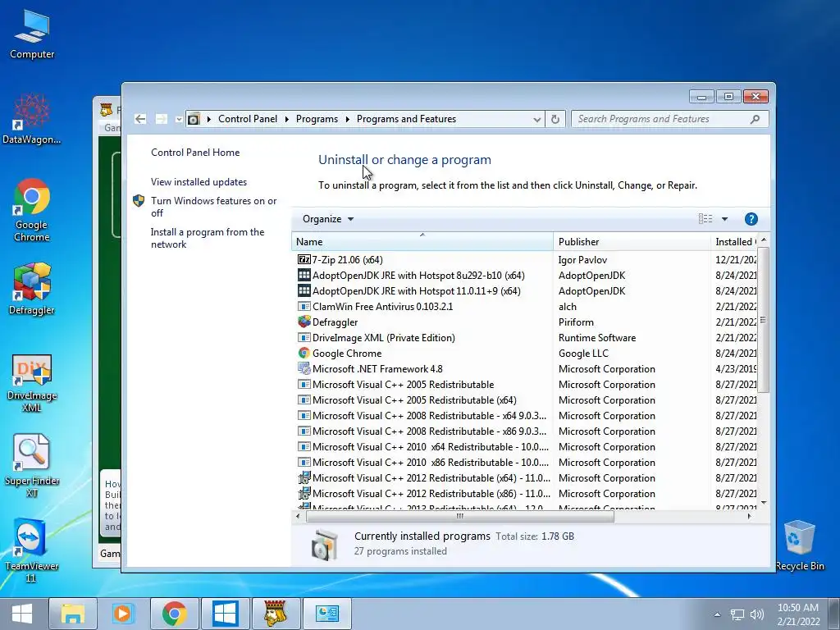Click the Start button on the taskbar
Screen dimensions: 840x630
click(22, 614)
